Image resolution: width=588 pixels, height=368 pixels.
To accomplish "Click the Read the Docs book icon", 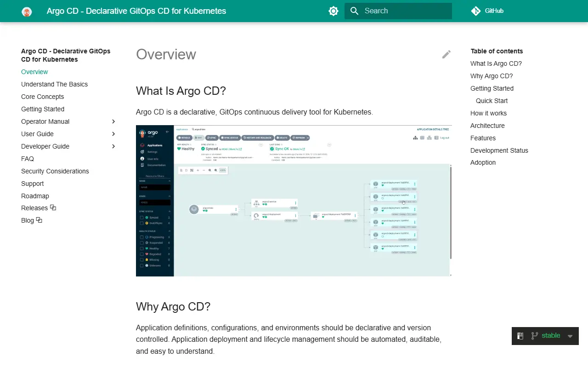I will coord(520,336).
